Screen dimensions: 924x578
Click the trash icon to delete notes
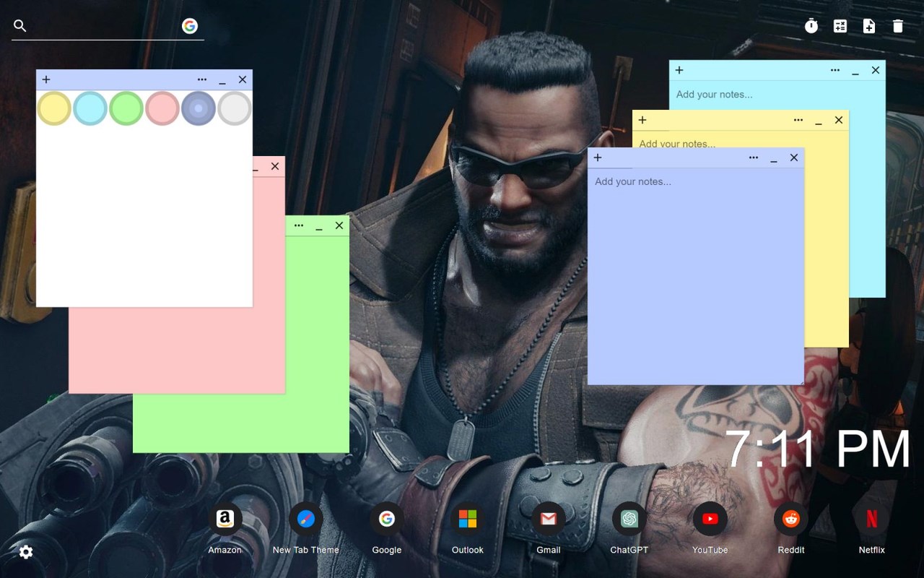click(x=898, y=26)
